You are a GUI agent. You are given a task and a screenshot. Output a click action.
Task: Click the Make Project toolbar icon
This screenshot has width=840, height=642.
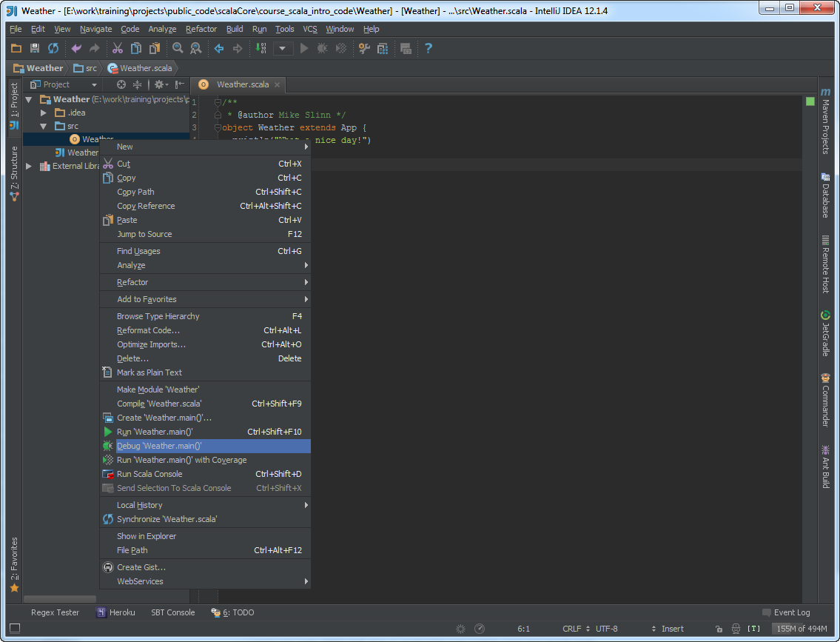click(x=261, y=48)
